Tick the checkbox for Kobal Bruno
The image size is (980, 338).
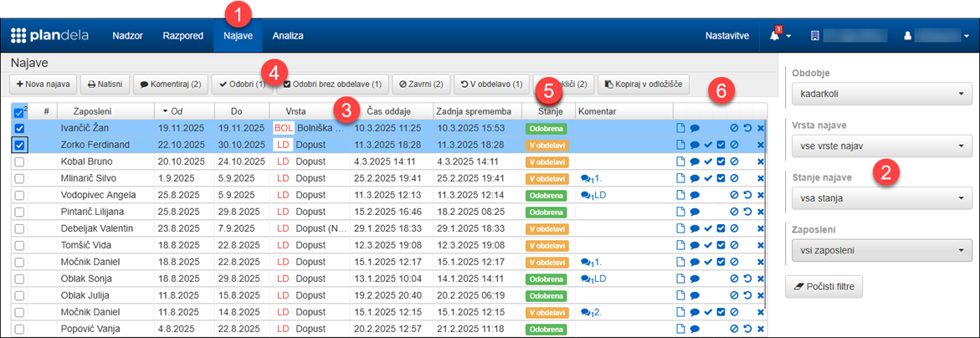(20, 161)
